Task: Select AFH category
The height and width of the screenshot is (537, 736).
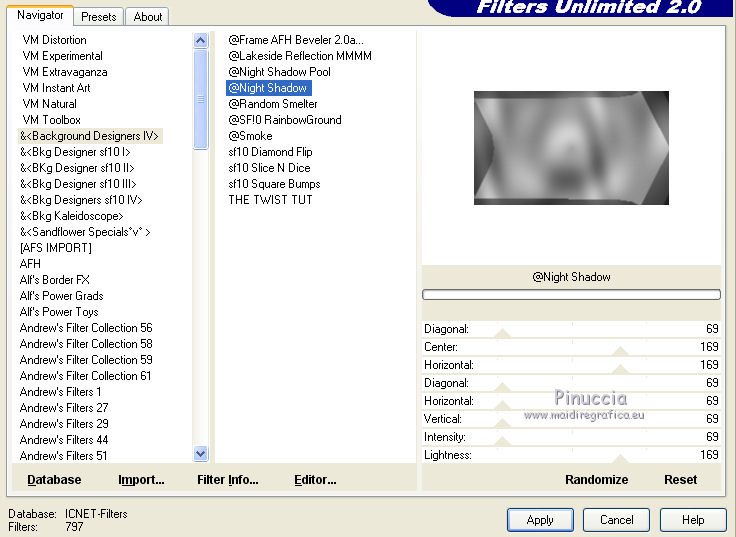Action: click(30, 264)
